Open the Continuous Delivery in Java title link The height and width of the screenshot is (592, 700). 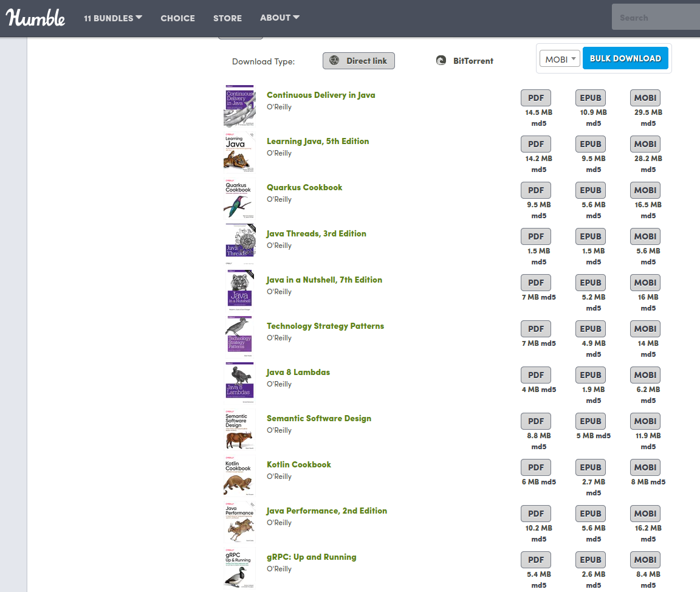pos(321,95)
